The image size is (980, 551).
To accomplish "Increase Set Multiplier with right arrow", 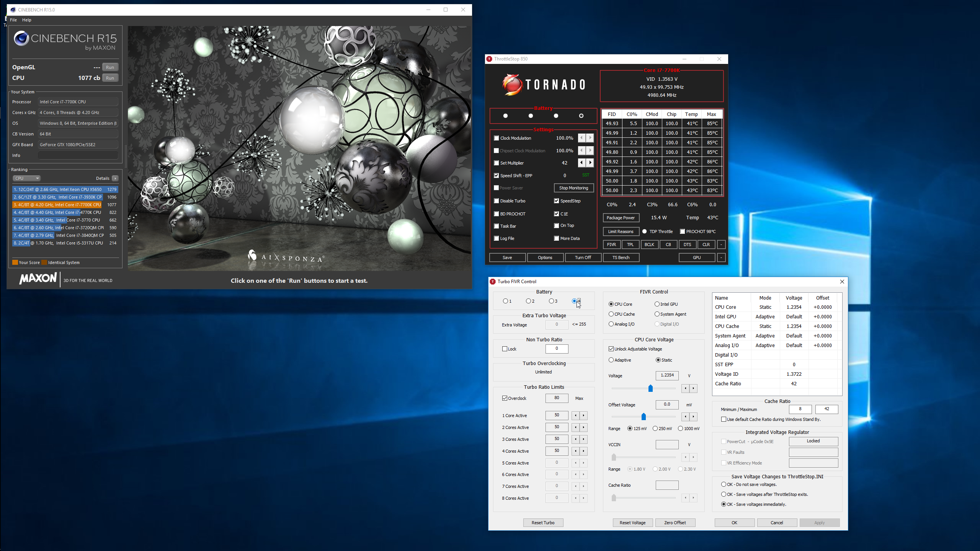I will [590, 163].
